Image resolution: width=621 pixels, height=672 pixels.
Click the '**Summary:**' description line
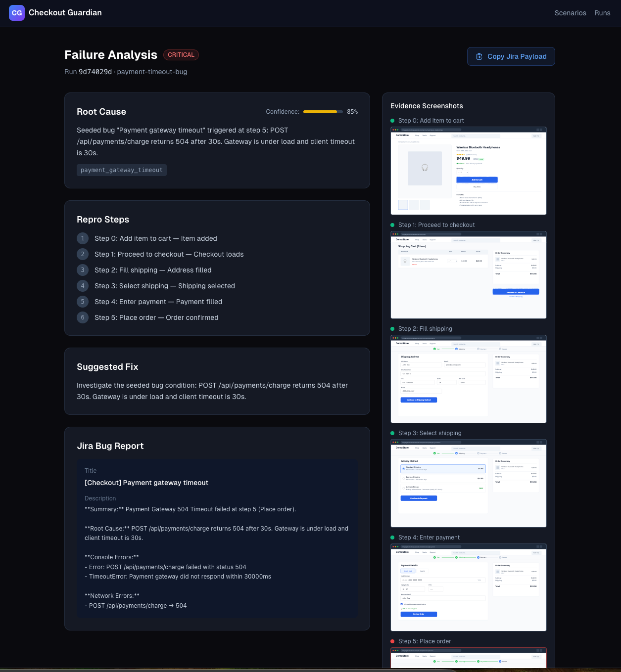point(191,509)
